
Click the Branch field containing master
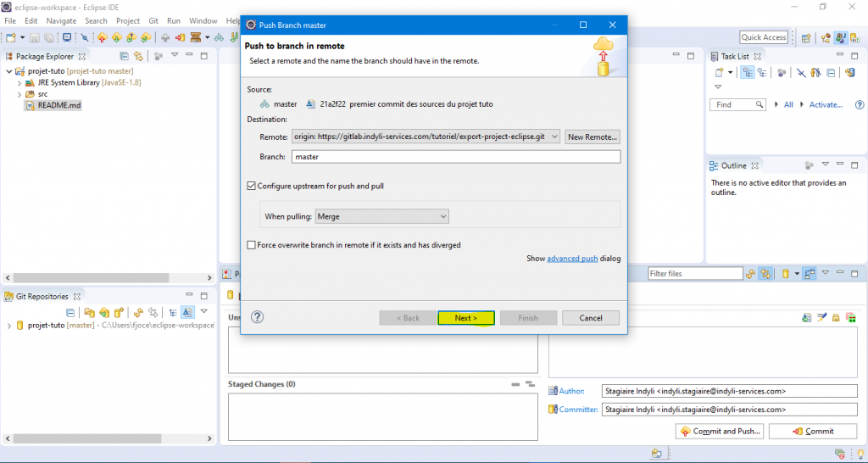(x=456, y=157)
